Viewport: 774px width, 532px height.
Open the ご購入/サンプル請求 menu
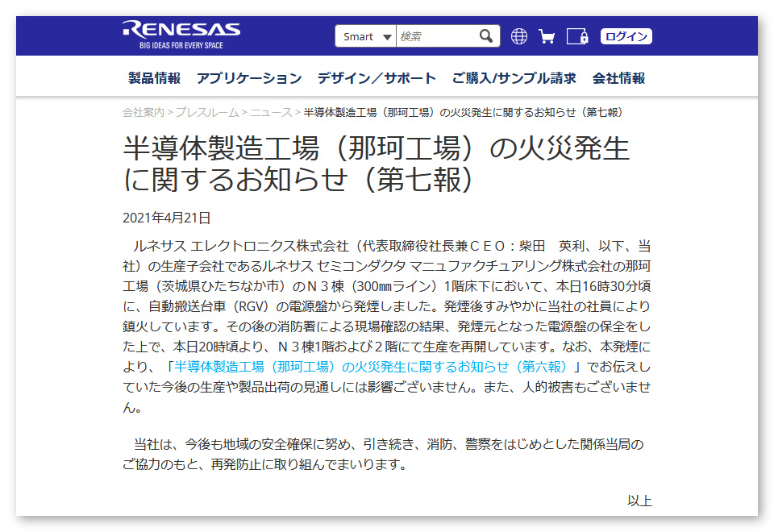[x=514, y=78]
